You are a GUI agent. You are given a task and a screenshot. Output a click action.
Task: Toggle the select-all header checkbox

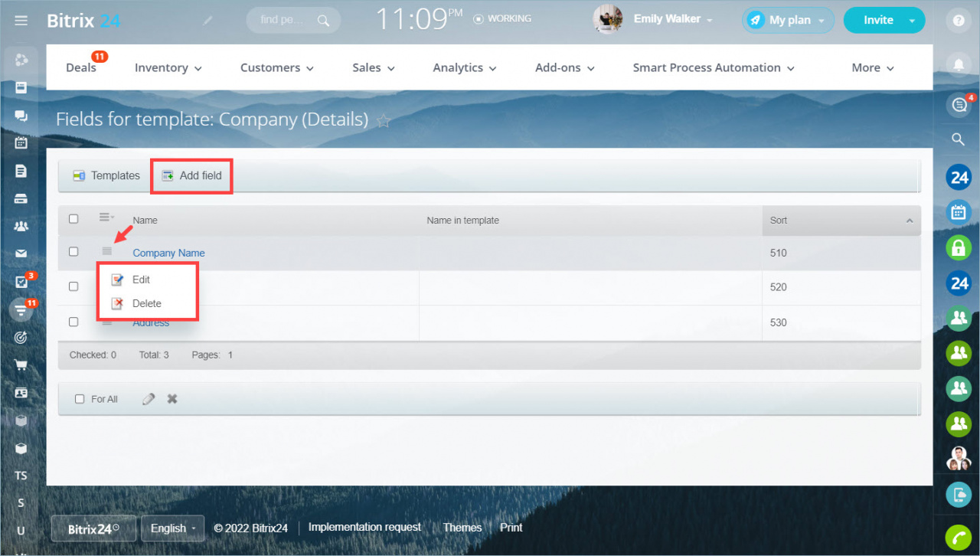coord(73,219)
